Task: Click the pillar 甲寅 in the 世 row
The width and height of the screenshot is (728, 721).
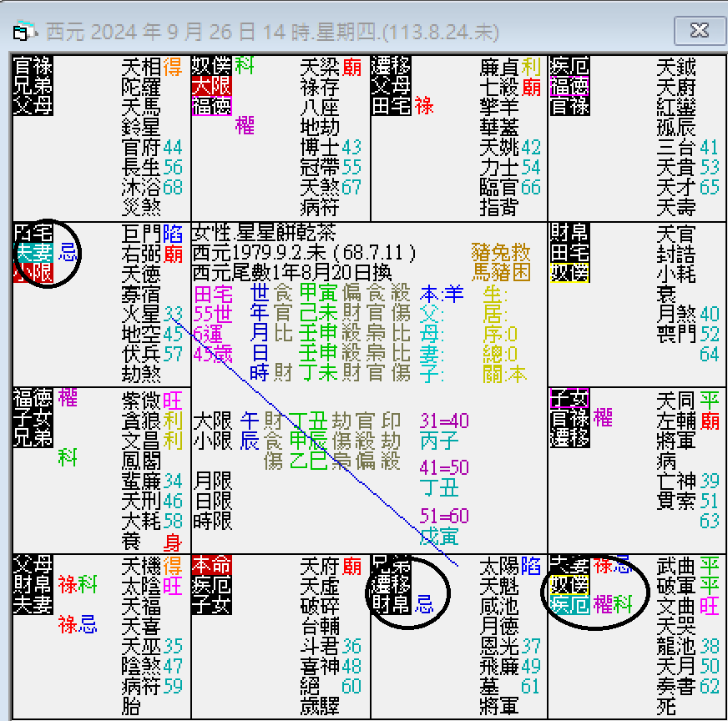Action: 318,293
